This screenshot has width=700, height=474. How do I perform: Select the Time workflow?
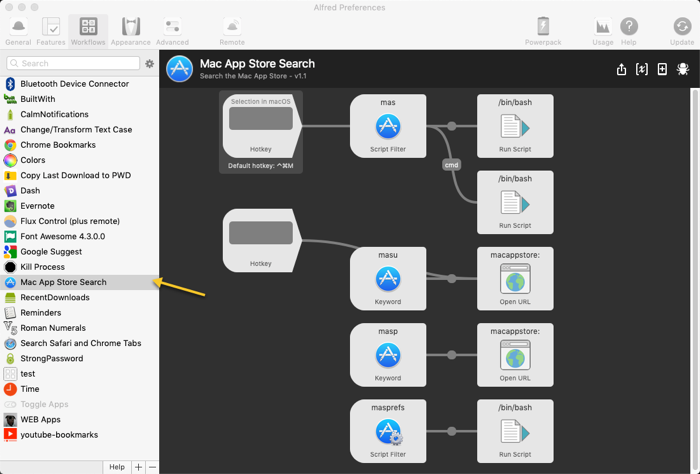pos(79,389)
